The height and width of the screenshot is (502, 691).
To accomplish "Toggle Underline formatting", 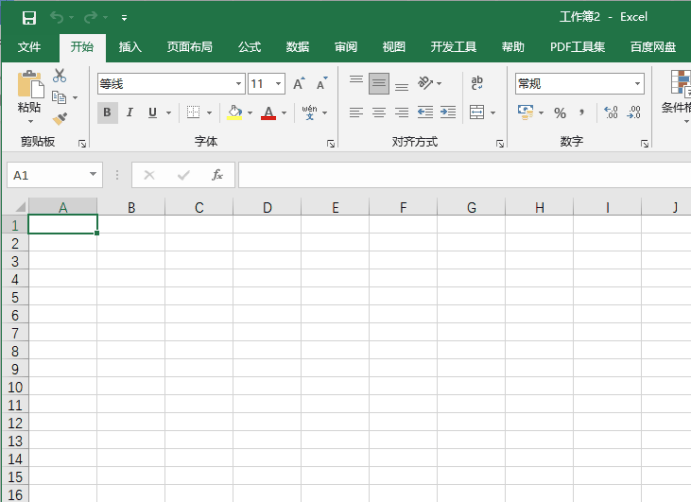I will [x=152, y=112].
